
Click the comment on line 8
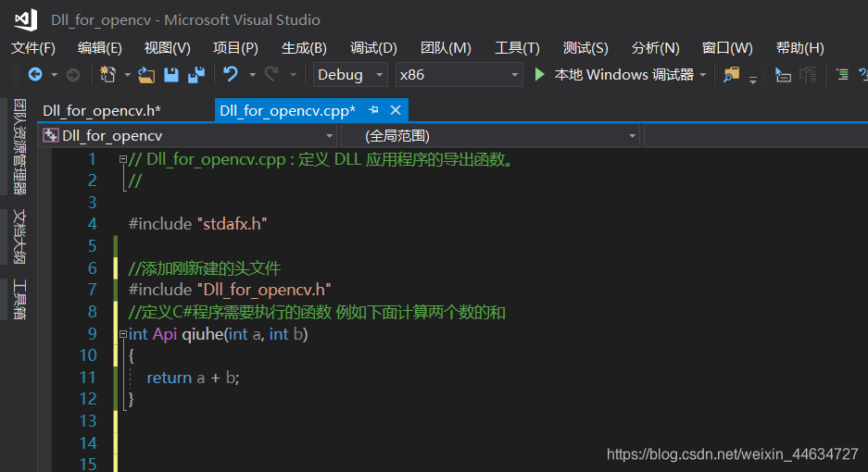[x=317, y=312]
